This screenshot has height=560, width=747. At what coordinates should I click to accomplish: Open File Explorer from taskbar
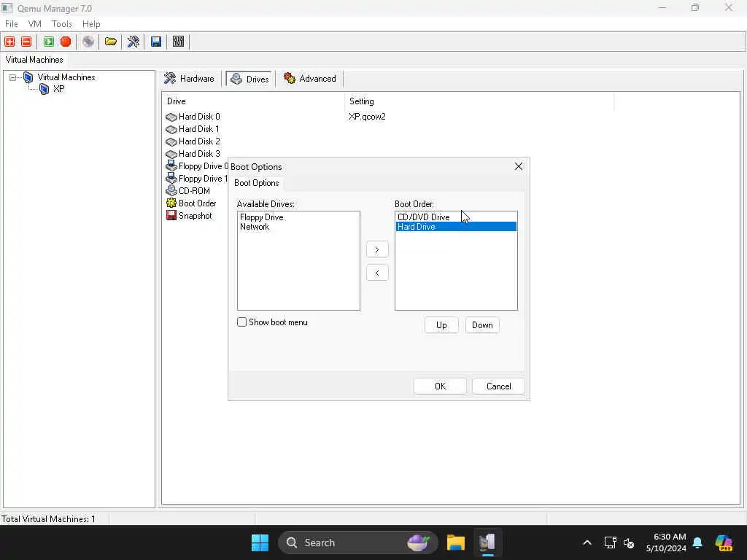pyautogui.click(x=455, y=542)
